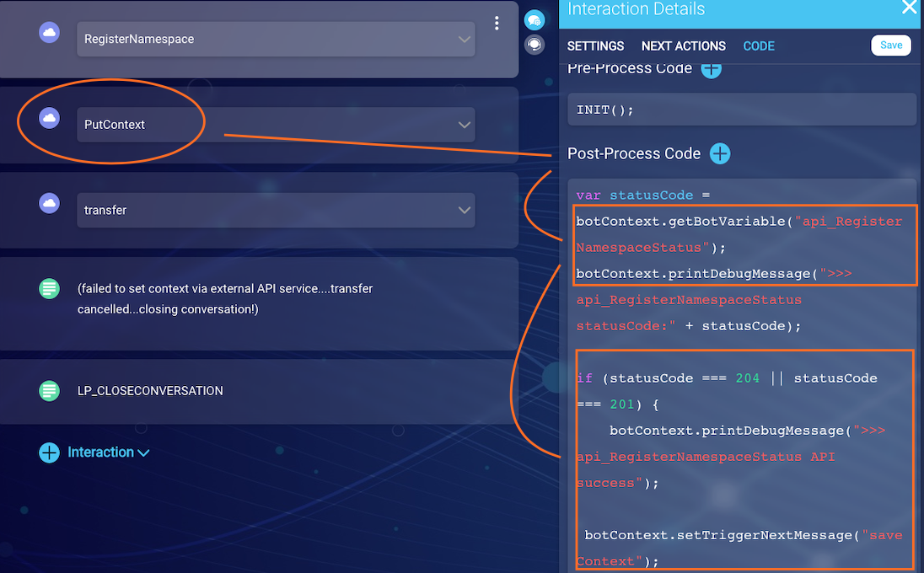Expand the PutContext interaction dropdown chevron
This screenshot has width=924, height=573.
pos(464,123)
